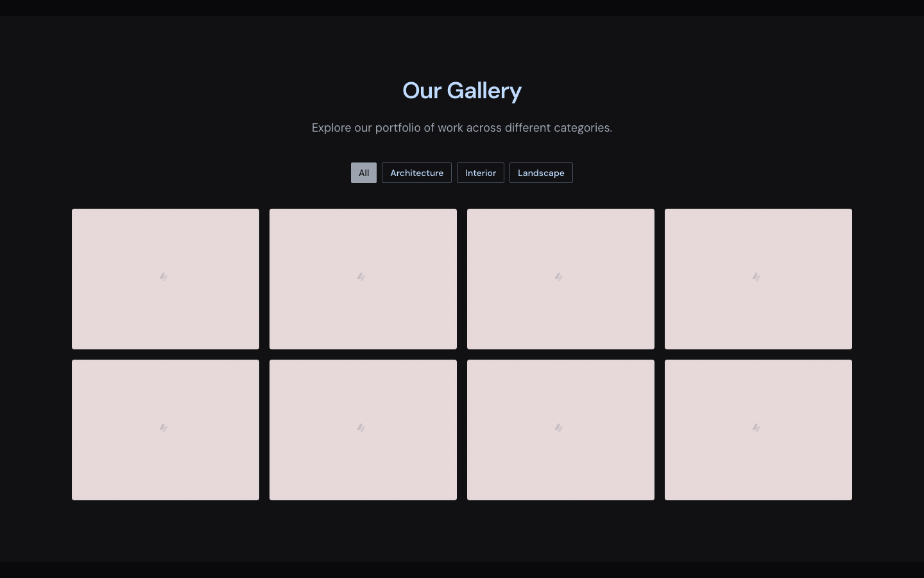Click placeholder icon in second top-row thumbnail
This screenshot has width=924, height=578.
click(362, 277)
